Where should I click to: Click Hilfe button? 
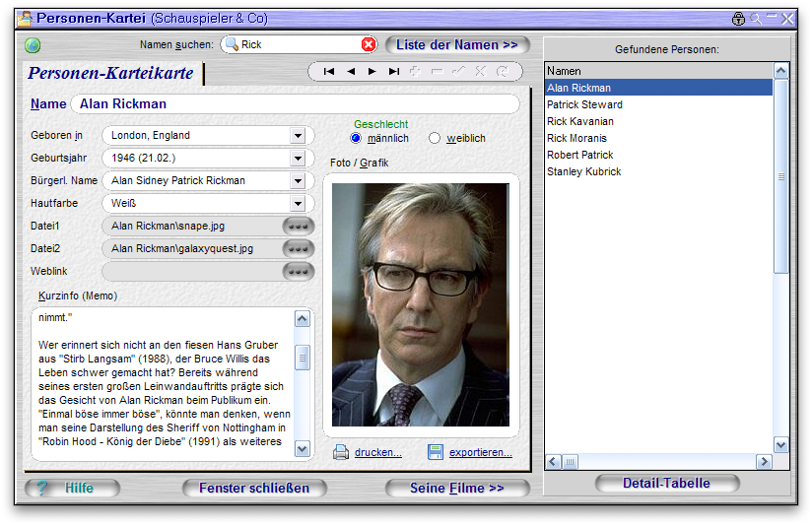pos(72,489)
